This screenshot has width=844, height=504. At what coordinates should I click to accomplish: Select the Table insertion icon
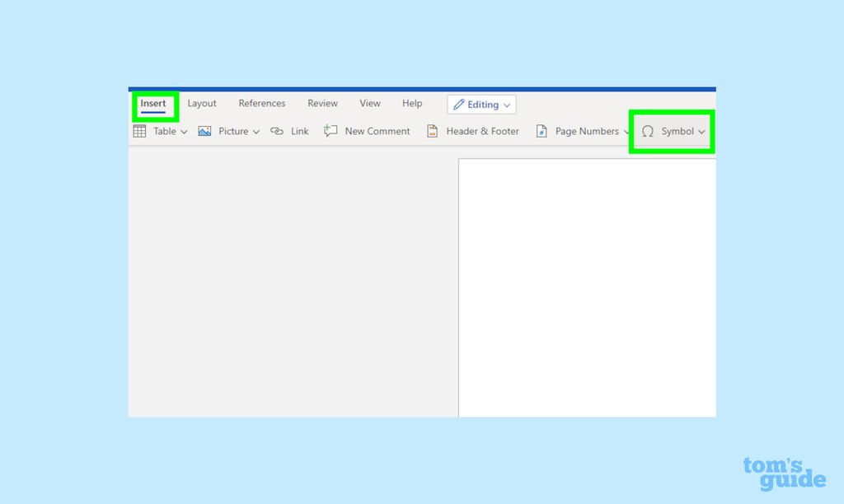[x=138, y=131]
